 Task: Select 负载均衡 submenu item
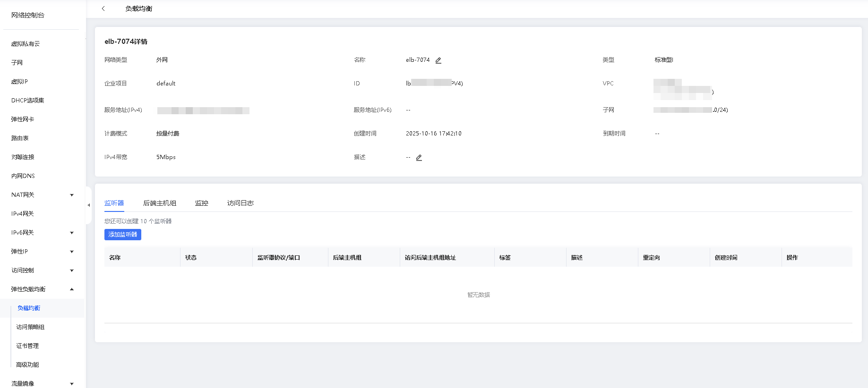click(29, 308)
